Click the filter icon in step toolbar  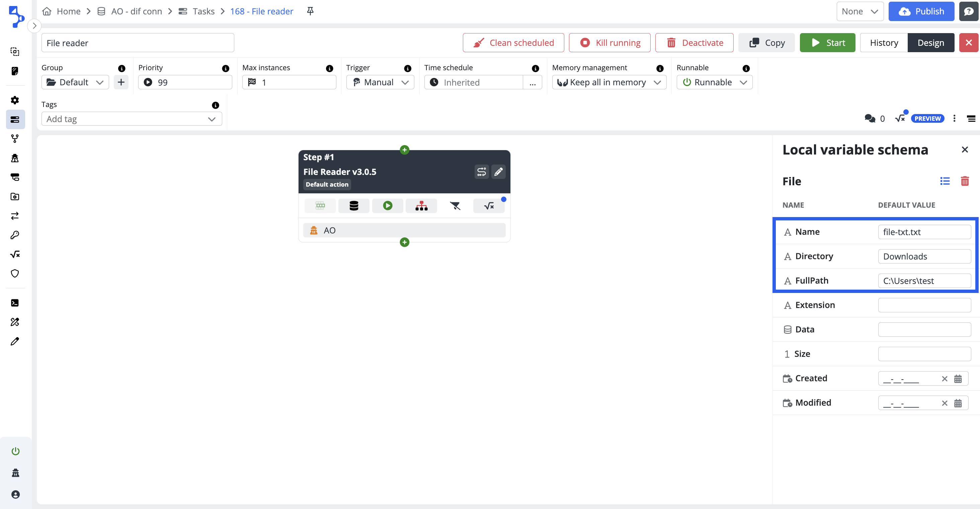455,206
